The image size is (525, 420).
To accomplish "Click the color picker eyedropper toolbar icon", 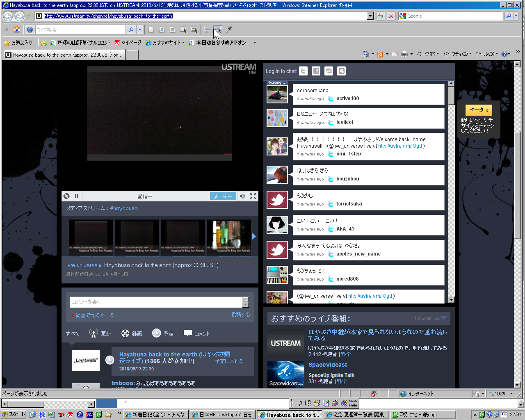I will point(229,30).
